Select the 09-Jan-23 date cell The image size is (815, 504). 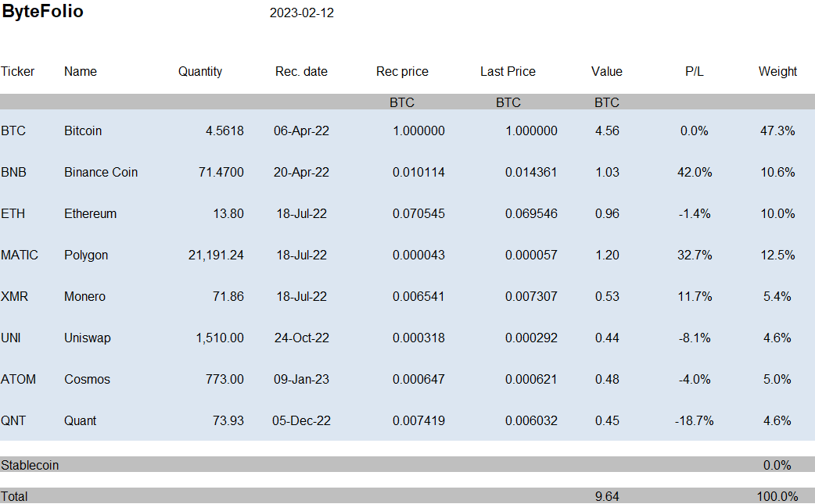301,380
